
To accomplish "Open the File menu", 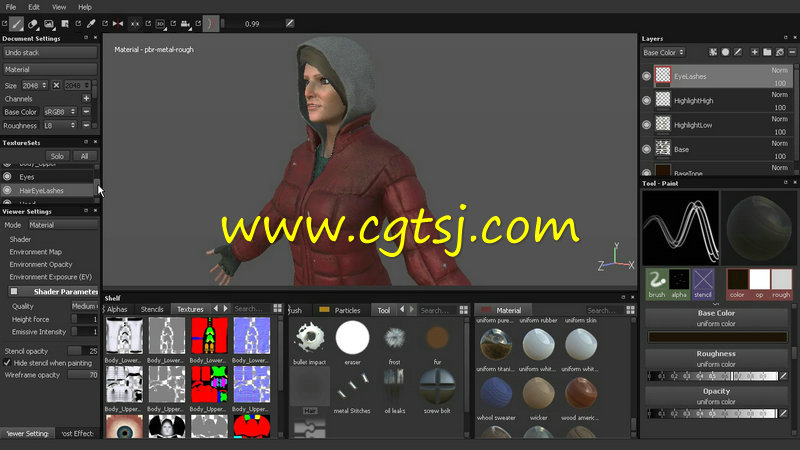I will [11, 7].
